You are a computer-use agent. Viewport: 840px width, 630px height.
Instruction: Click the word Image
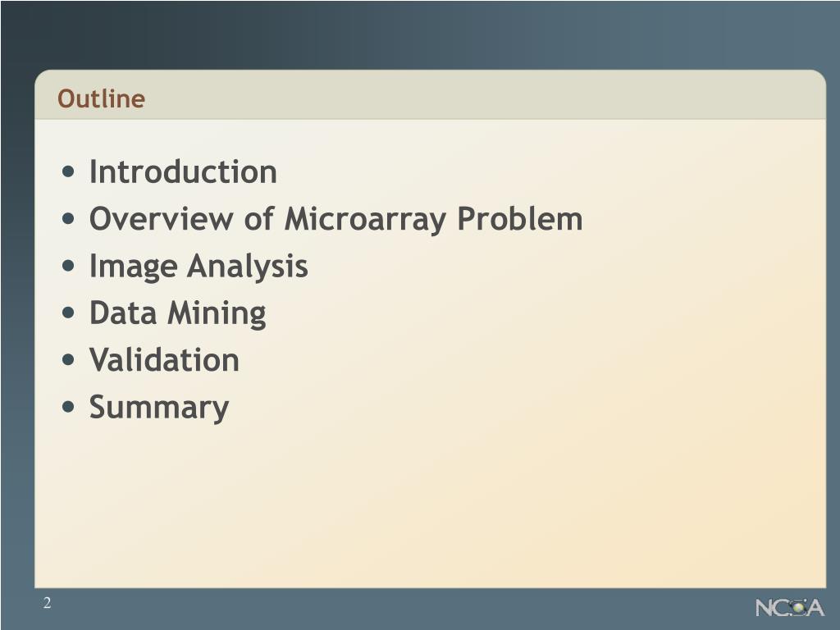[x=134, y=267]
